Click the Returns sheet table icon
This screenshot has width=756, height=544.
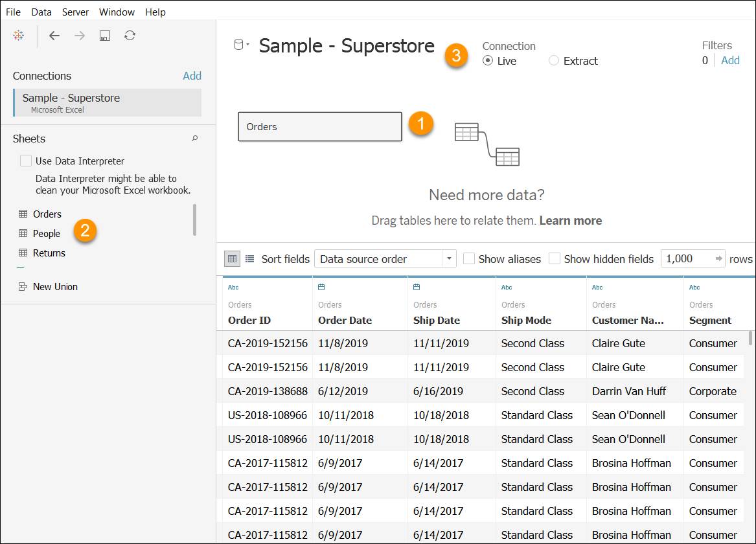(x=23, y=253)
